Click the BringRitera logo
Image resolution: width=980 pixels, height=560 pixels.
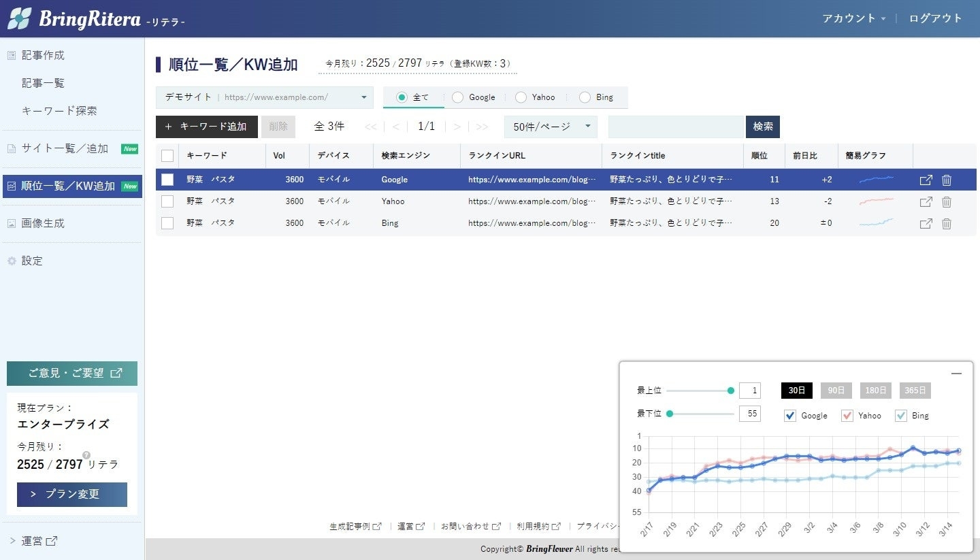(95, 18)
